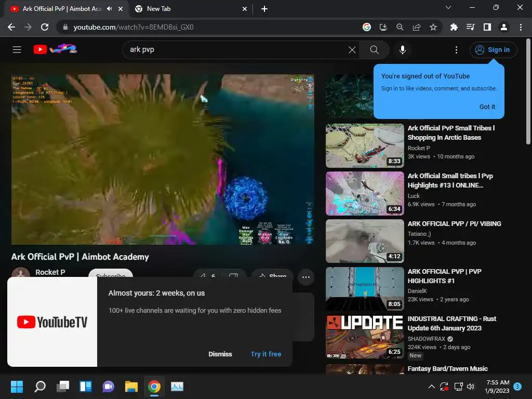
Task: Open the Windows Start menu
Action: (17, 387)
